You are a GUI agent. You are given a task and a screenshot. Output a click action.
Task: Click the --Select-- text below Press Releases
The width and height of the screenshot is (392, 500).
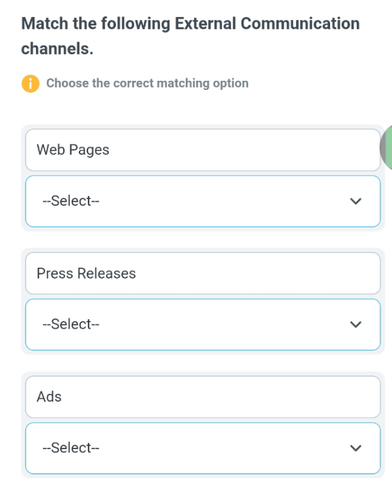coord(71,324)
